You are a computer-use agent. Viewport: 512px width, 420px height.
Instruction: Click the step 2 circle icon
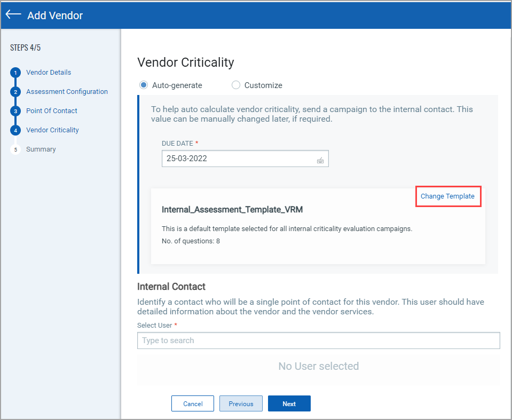click(x=15, y=92)
